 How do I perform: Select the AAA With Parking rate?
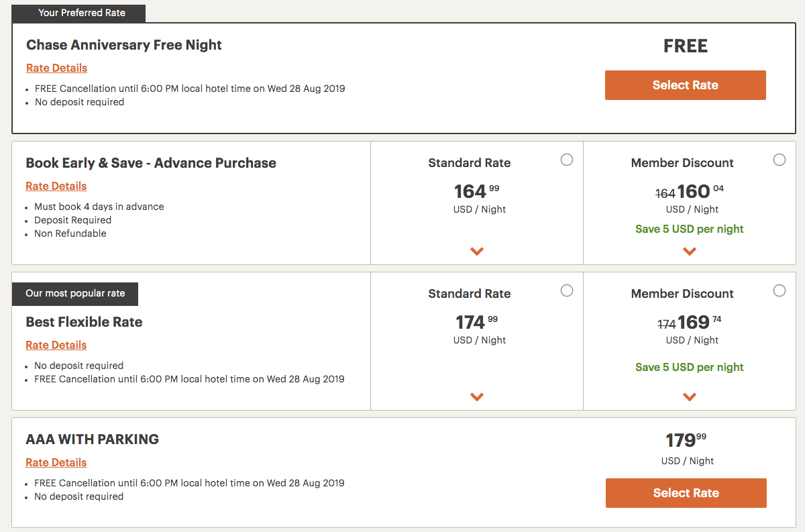[x=686, y=493]
